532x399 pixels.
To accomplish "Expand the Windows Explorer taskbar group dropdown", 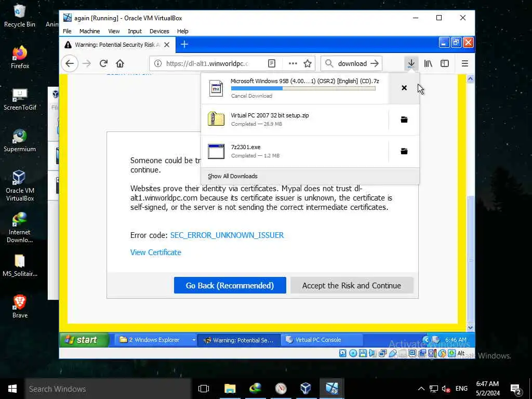I will click(194, 340).
